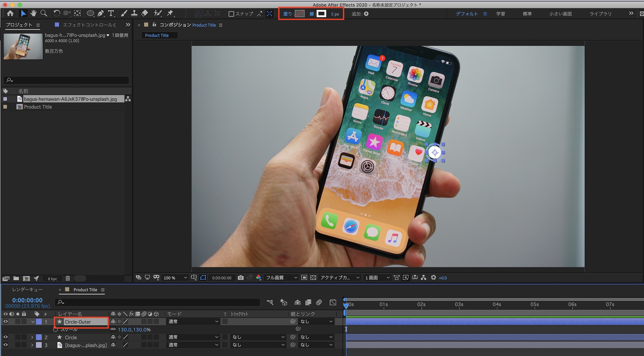Select the Zoom magnifier tool
The height and width of the screenshot is (356, 644).
44,13
